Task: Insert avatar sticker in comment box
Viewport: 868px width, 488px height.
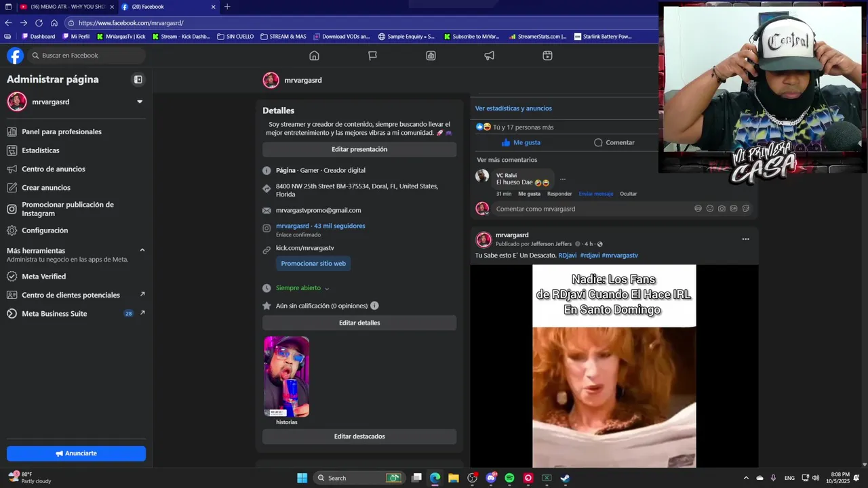Action: click(698, 209)
